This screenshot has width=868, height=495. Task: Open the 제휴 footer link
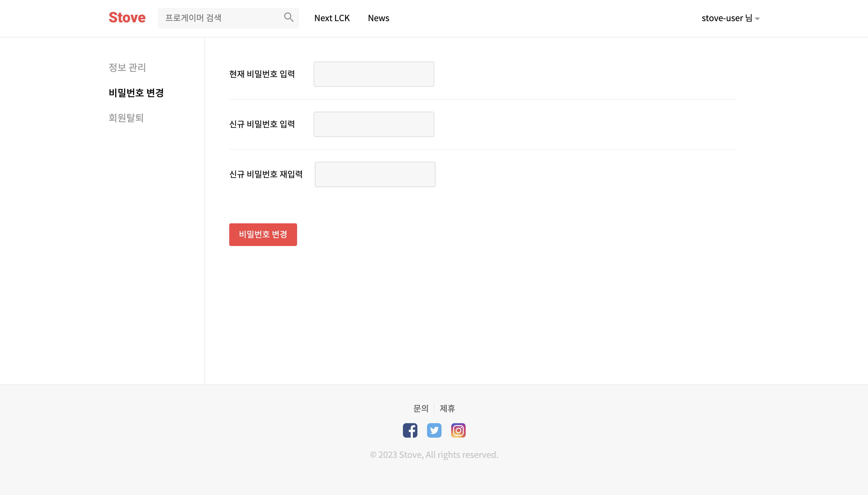click(447, 408)
